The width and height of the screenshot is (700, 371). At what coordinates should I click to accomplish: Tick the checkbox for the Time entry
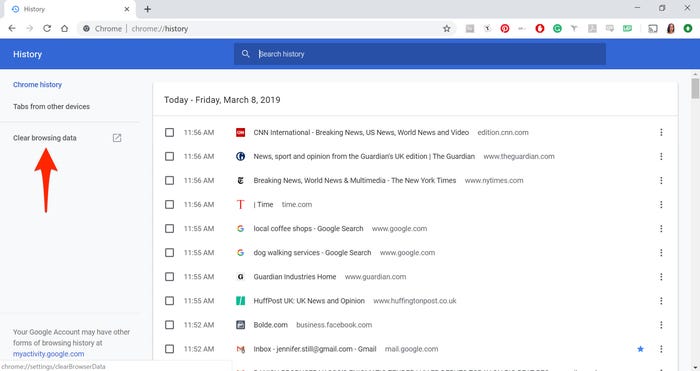coord(170,204)
